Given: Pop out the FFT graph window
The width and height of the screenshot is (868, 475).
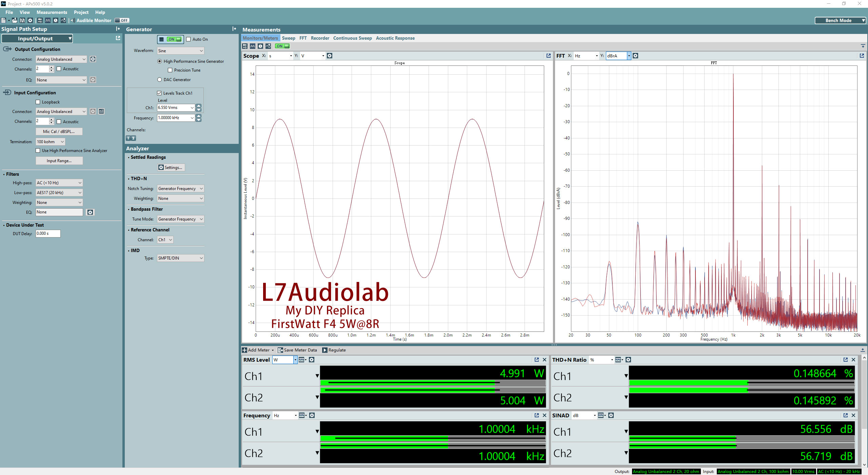Looking at the screenshot, I should [x=862, y=56].
